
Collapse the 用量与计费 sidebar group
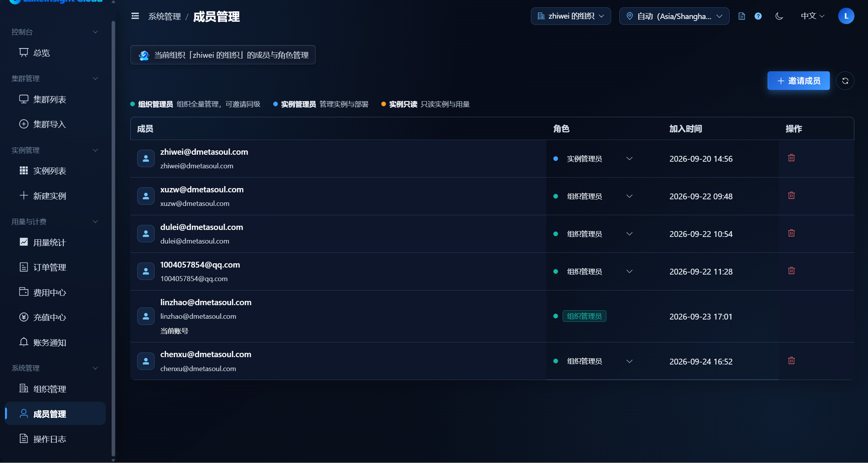coord(55,221)
